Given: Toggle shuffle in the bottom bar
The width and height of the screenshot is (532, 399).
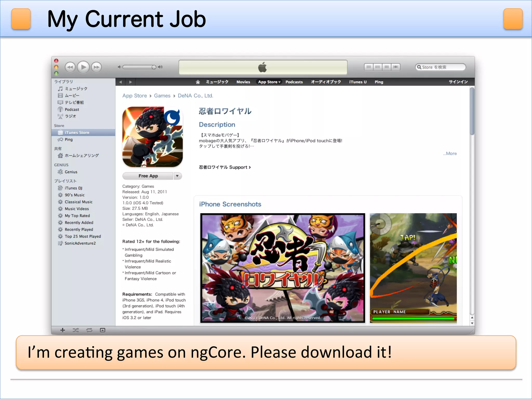Looking at the screenshot, I should point(76,330).
